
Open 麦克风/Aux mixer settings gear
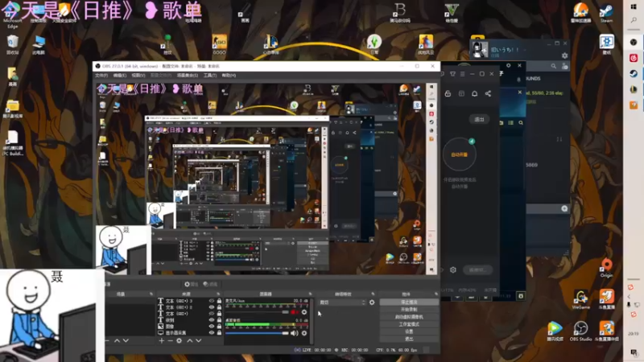(304, 312)
